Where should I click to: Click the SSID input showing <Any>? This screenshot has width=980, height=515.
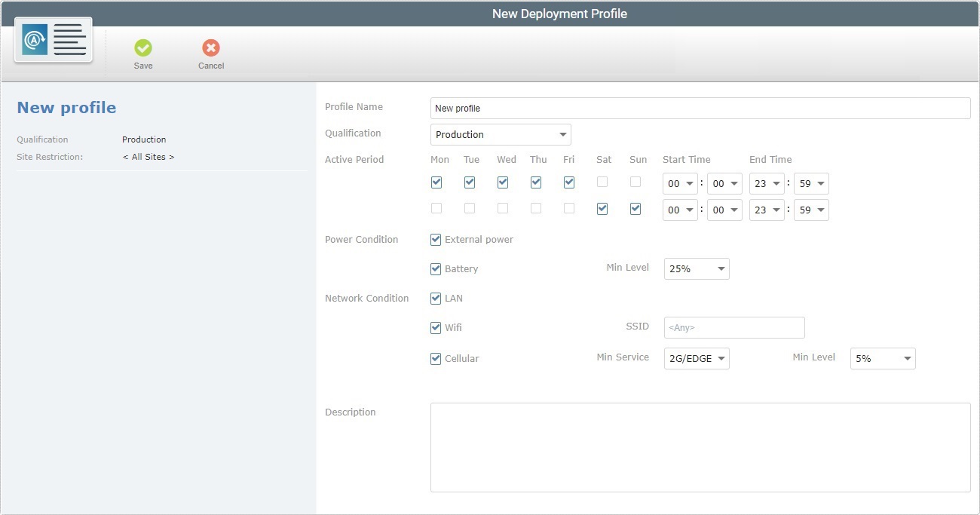pos(733,327)
